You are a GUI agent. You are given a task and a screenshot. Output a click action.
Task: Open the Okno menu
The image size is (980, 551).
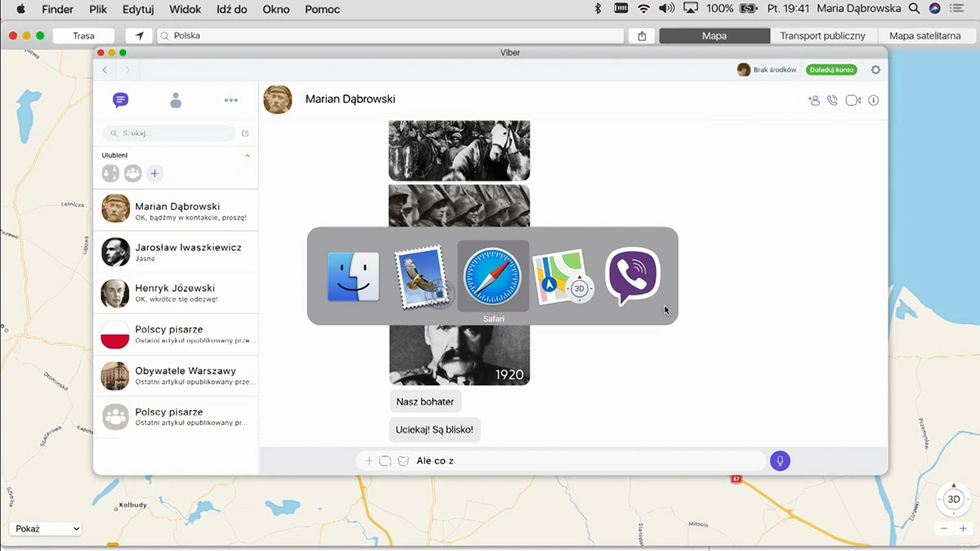[277, 9]
